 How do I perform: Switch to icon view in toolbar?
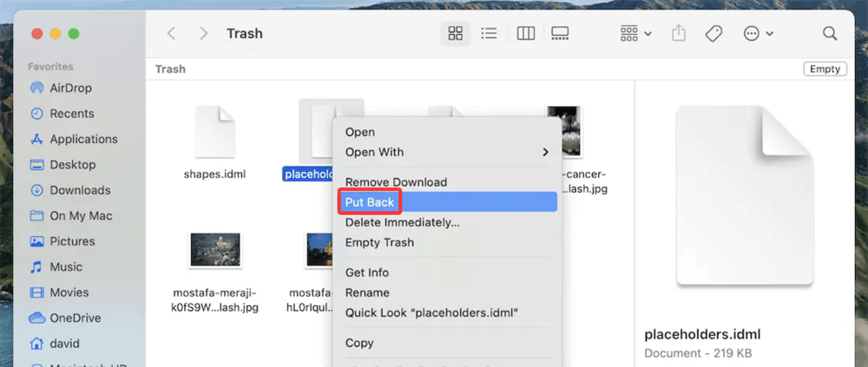pos(455,34)
